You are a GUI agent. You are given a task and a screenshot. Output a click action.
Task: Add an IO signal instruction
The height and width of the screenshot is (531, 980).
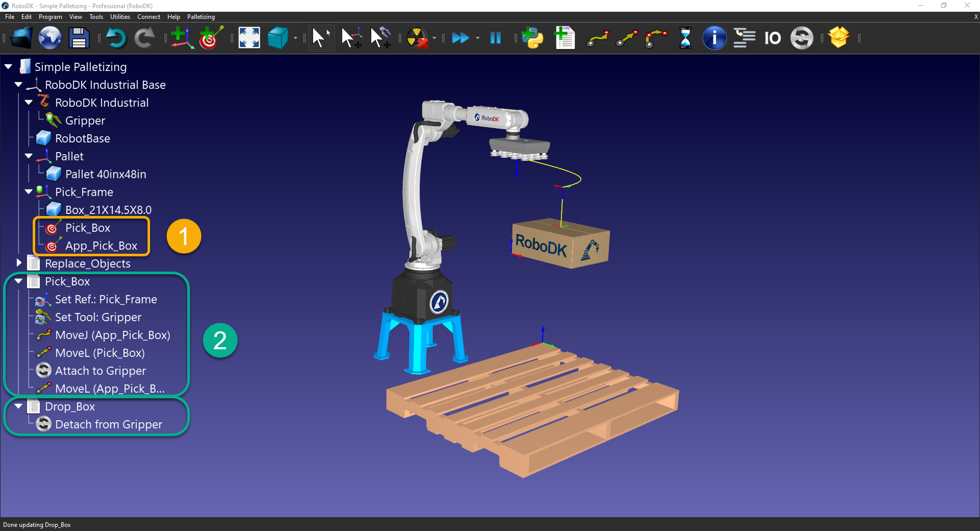pos(772,38)
